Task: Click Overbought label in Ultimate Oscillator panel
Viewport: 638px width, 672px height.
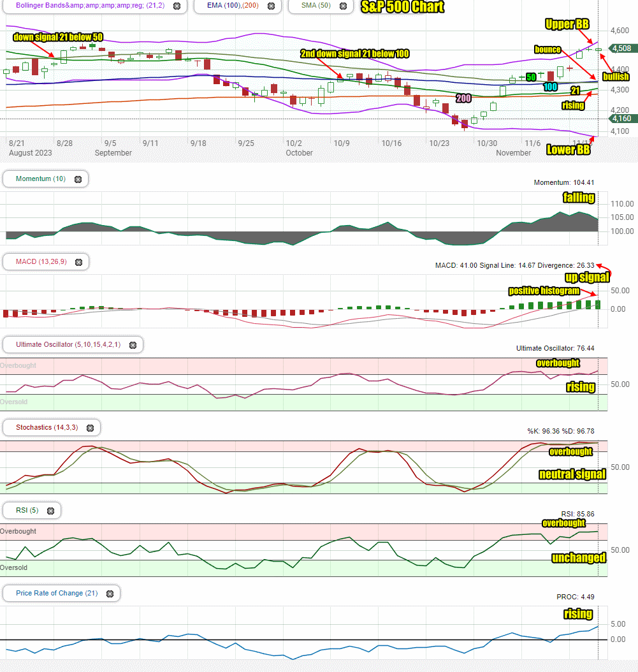Action: [x=18, y=365]
